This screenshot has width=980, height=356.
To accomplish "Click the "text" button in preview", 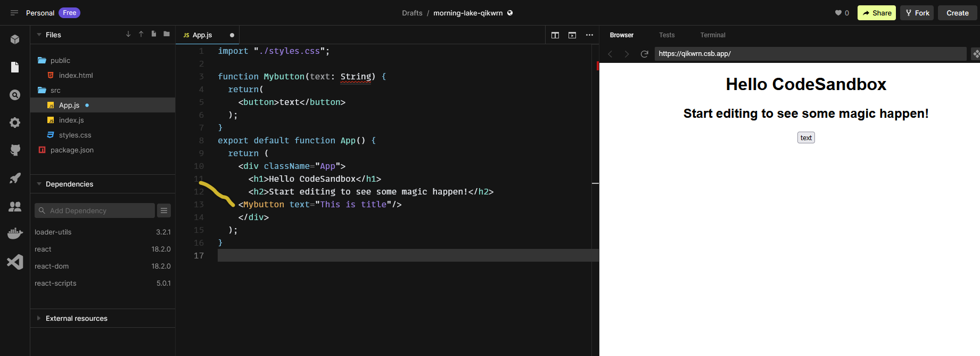I will click(806, 137).
